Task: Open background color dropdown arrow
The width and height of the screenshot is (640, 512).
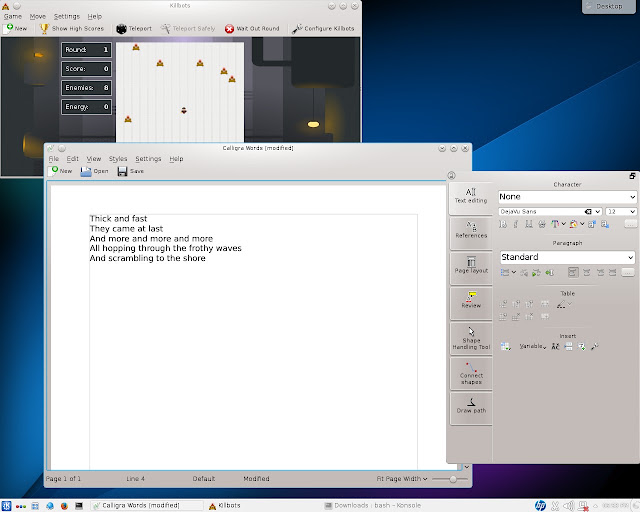Action: (x=582, y=224)
